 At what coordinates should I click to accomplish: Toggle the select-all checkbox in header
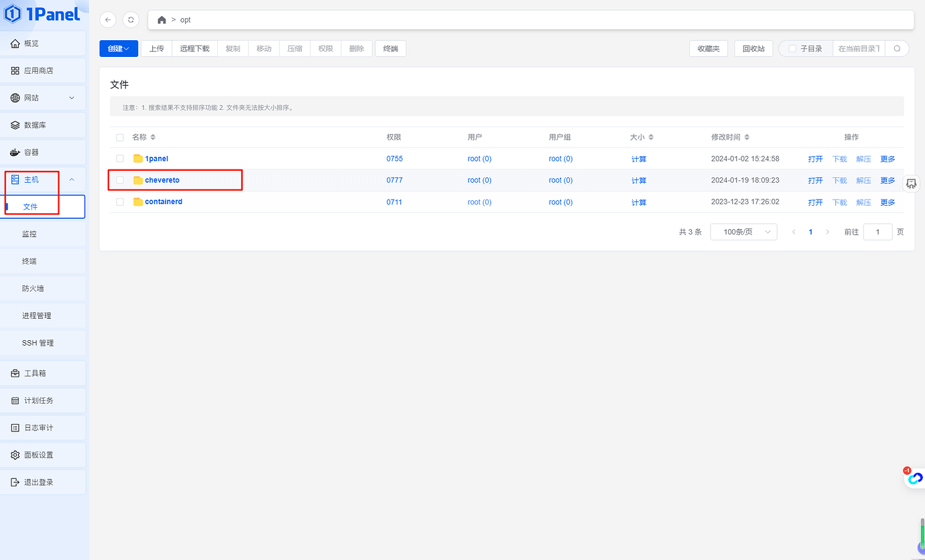coord(120,137)
